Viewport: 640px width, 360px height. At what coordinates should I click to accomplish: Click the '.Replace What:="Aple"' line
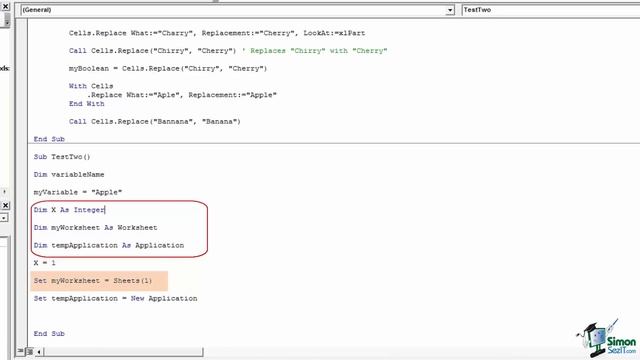tap(182, 95)
